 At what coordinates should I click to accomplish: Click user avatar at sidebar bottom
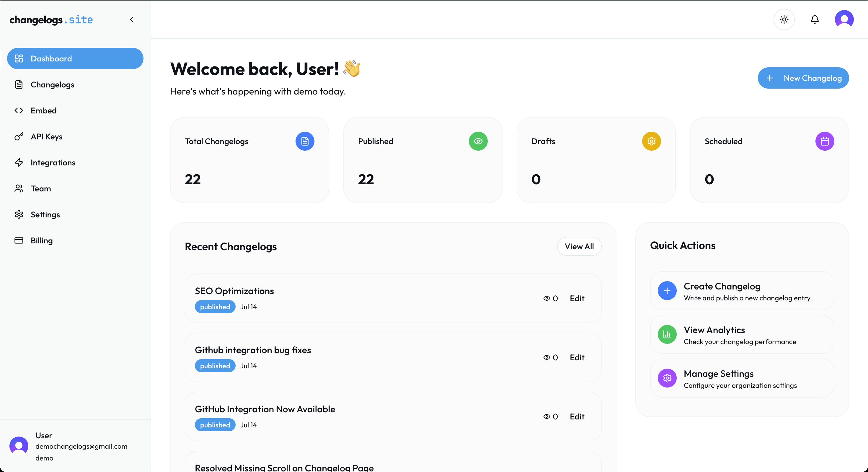click(x=19, y=446)
